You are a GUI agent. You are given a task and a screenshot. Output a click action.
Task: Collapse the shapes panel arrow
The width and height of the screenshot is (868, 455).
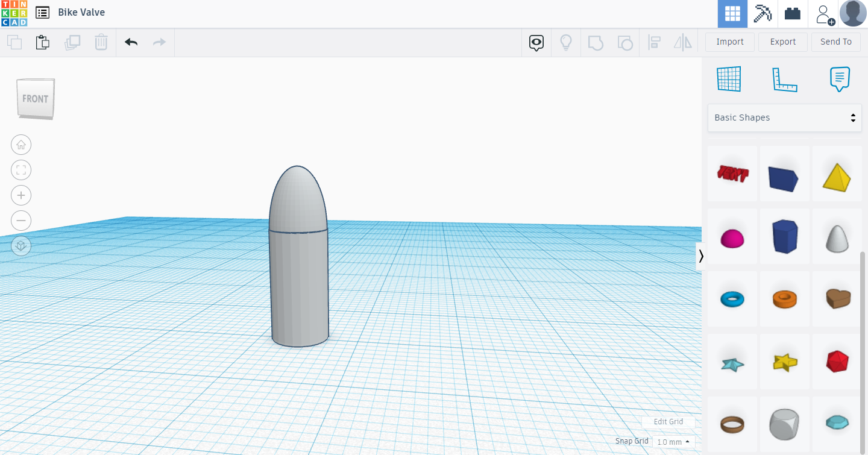[x=700, y=256]
